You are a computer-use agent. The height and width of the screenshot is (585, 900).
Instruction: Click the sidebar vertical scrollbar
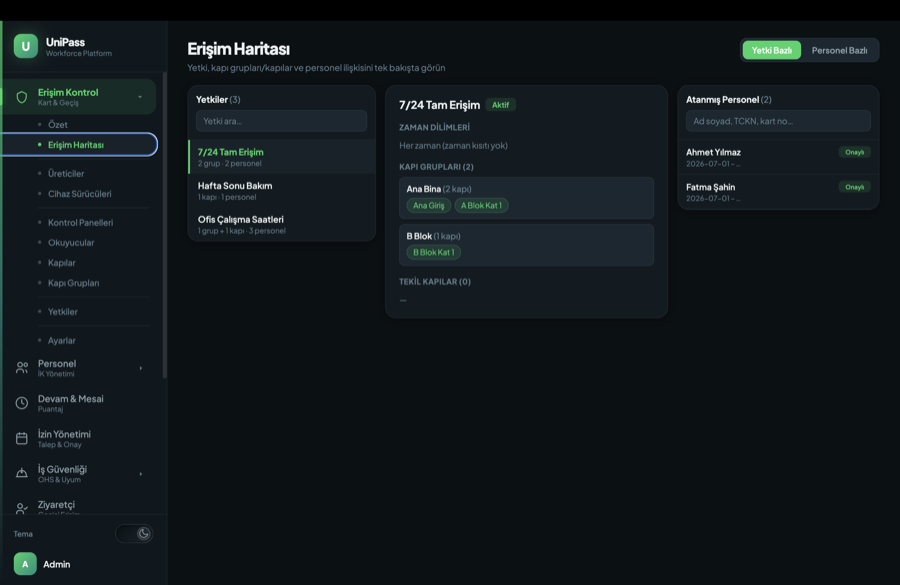[165, 225]
